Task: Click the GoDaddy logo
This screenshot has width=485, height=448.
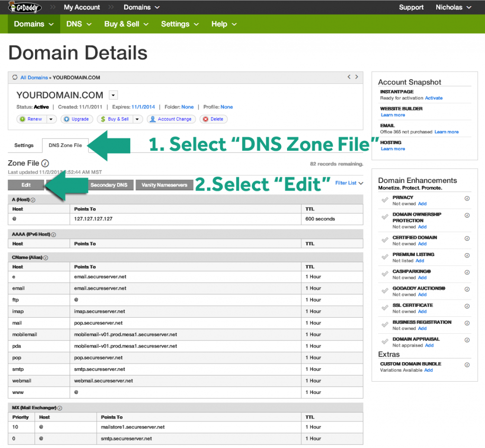Action: tap(25, 7)
